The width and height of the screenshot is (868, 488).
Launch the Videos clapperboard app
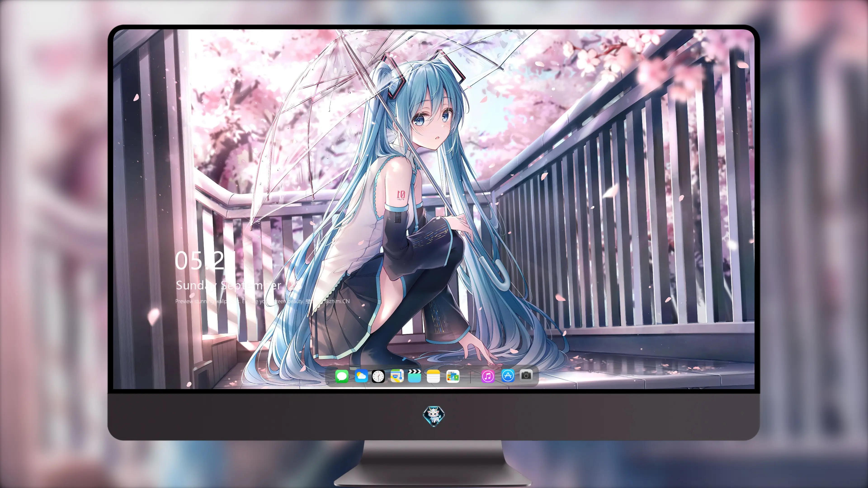[x=415, y=376]
